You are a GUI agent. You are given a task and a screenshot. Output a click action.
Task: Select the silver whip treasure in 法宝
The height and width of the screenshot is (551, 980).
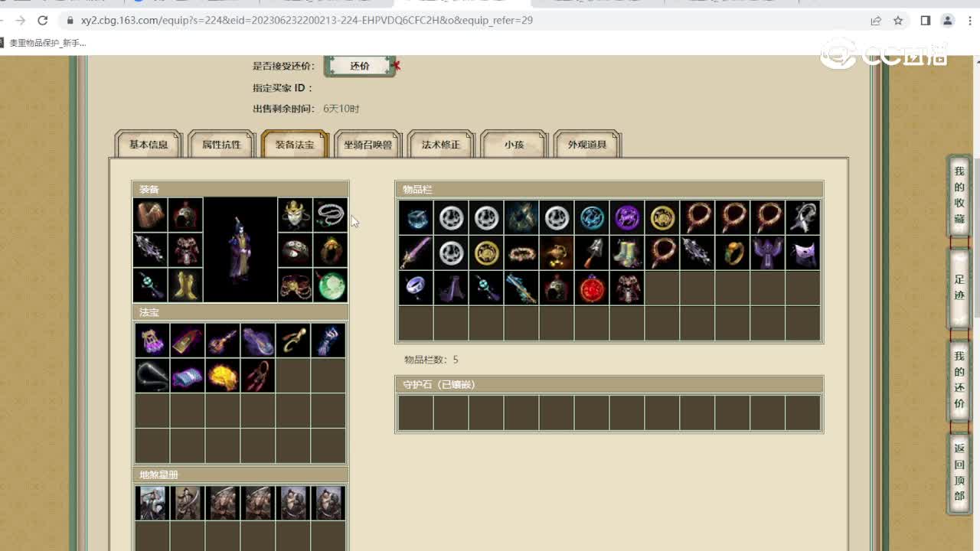point(152,376)
